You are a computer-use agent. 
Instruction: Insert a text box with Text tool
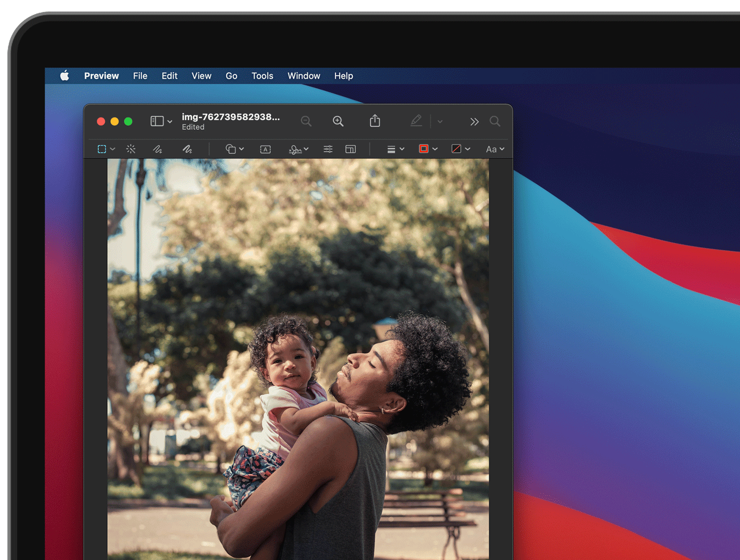point(265,150)
